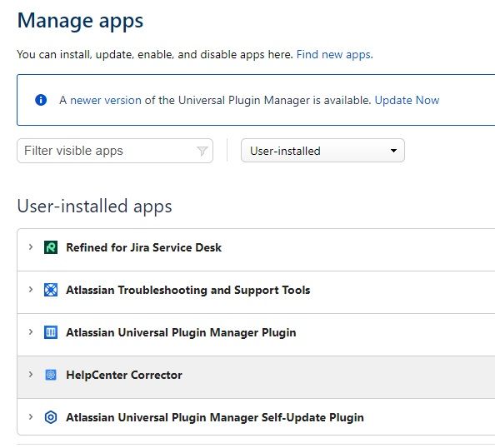The image size is (495, 448).
Task: Click the UPM Self-Update Plugin hexagon icon
Action: [51, 417]
